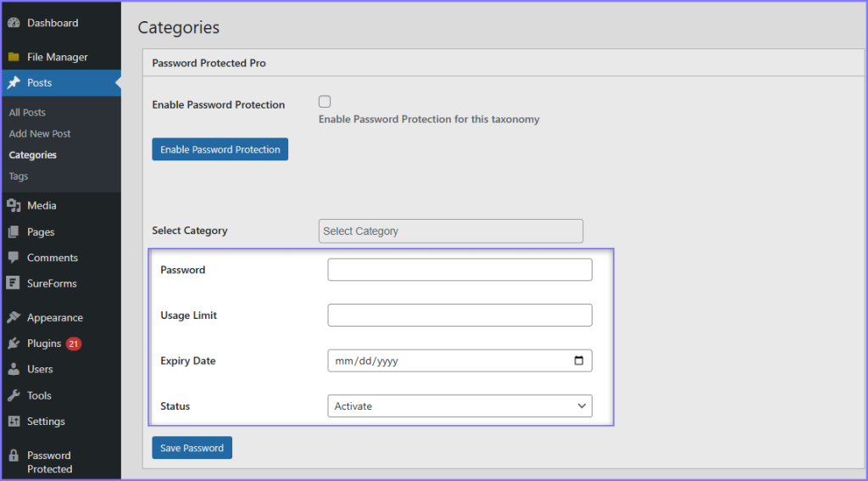The image size is (868, 481).
Task: Expand the Status dropdown showing Activate
Action: (x=459, y=406)
